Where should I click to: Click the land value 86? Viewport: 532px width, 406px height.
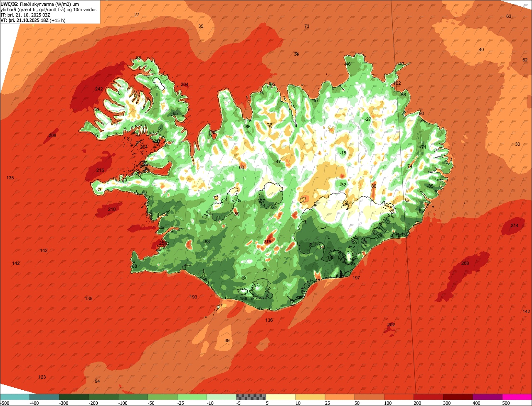(374, 186)
